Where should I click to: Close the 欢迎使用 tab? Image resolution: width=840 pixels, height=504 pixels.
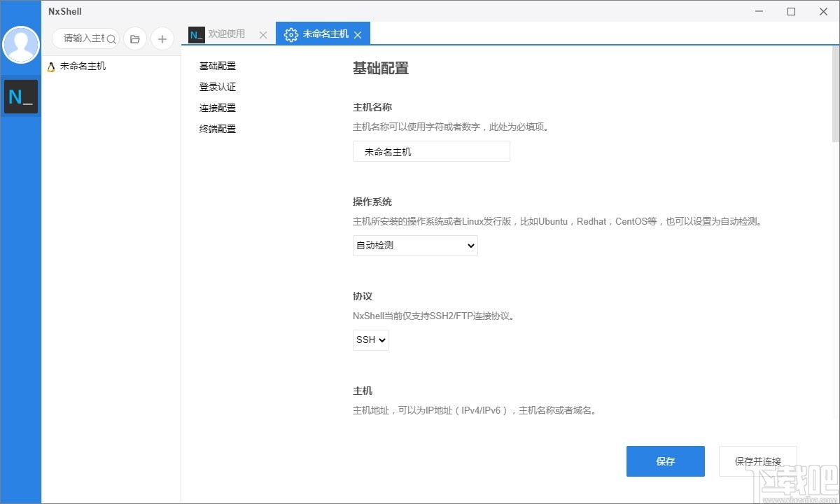[262, 34]
